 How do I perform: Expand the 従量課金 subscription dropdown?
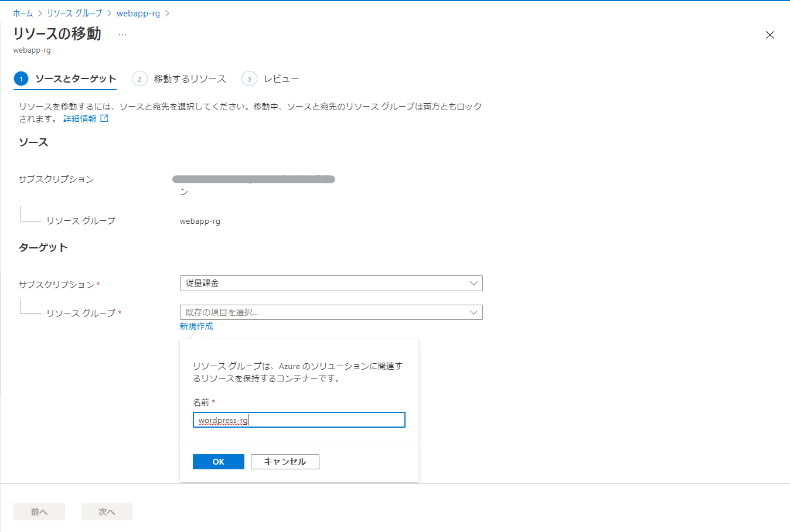[x=331, y=283]
